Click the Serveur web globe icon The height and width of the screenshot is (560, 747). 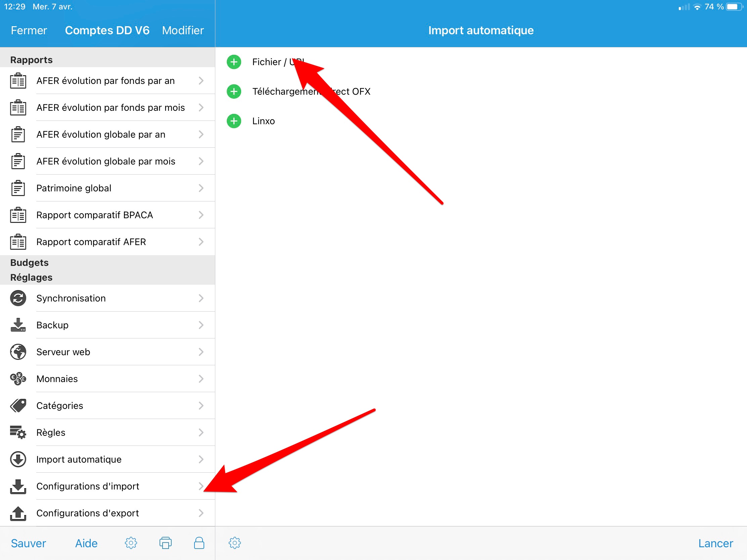[18, 352]
